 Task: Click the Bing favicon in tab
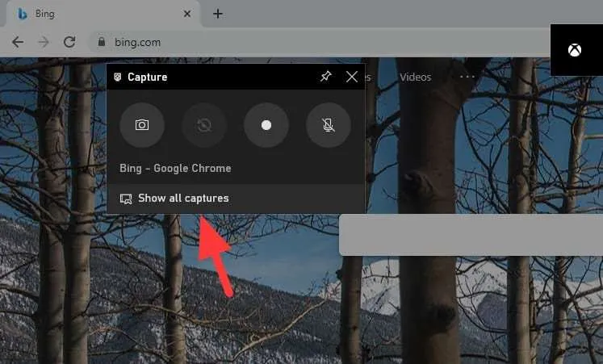[23, 14]
